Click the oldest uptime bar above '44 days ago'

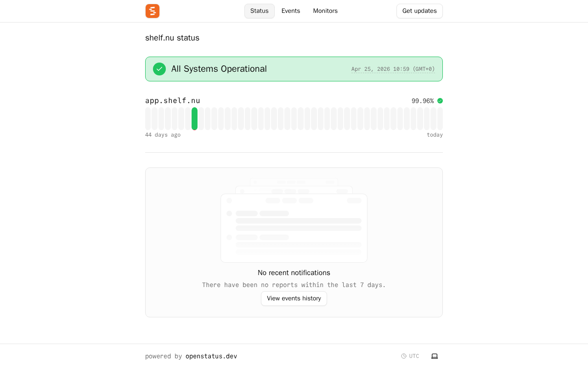point(148,119)
